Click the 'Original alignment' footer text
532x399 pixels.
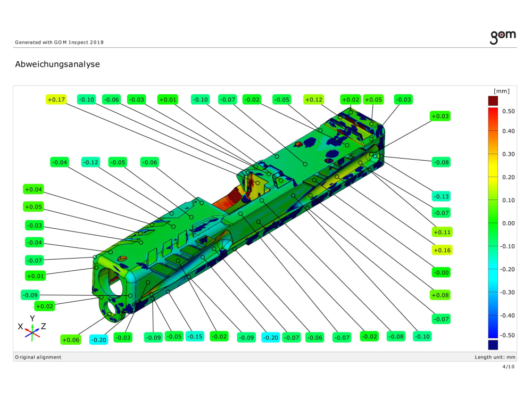coord(38,357)
